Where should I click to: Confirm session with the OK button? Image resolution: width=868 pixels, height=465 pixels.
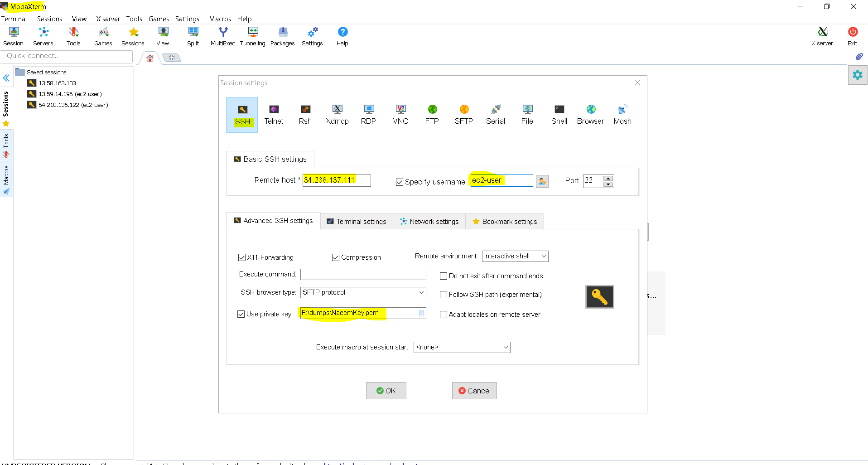click(x=386, y=391)
